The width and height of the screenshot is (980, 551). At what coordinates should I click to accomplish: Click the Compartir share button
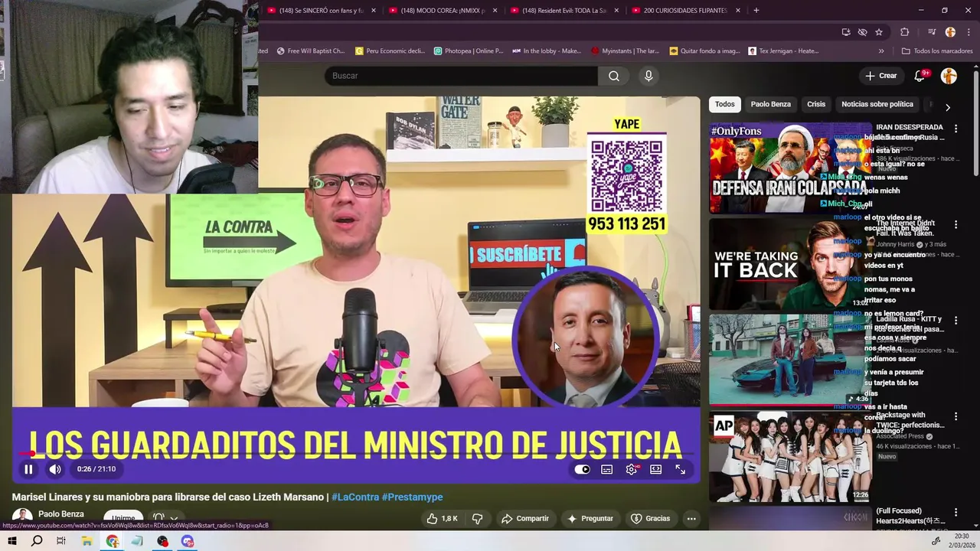tap(525, 518)
